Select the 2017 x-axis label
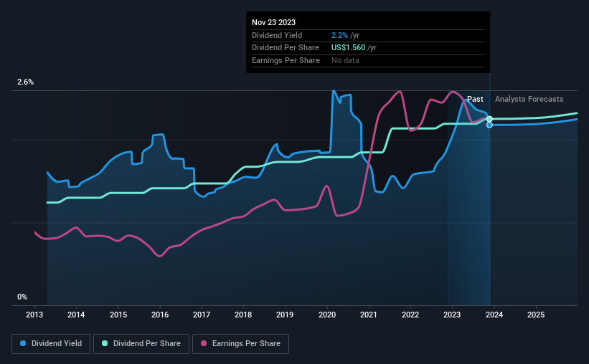 [x=202, y=315]
